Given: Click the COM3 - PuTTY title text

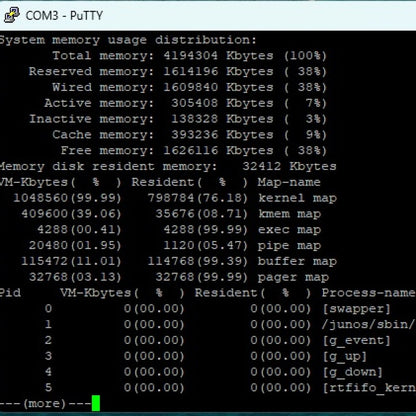Looking at the screenshot, I should tap(64, 16).
